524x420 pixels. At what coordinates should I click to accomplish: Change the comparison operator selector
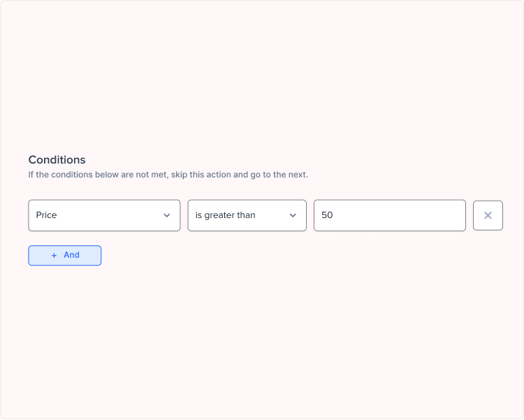(247, 215)
